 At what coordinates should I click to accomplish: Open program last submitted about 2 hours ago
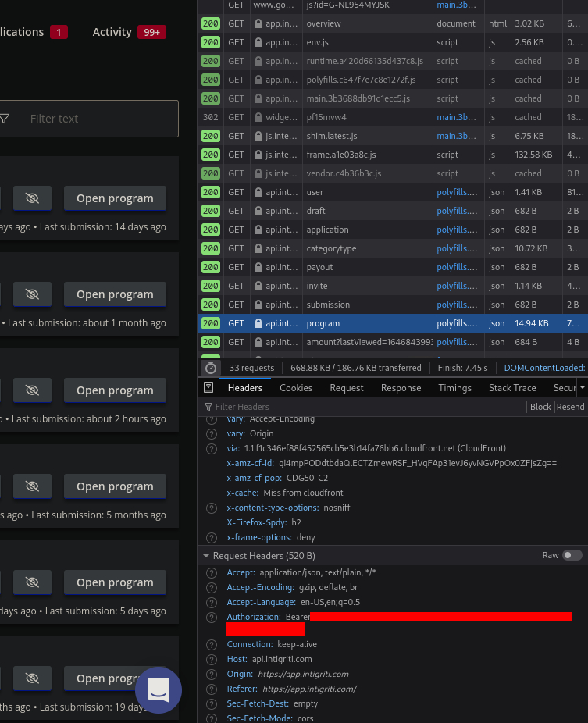tap(115, 390)
